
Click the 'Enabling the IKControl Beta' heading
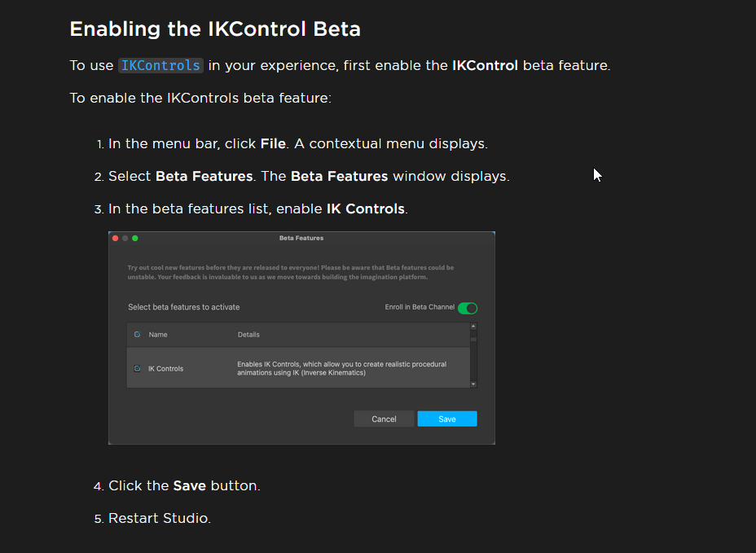(215, 29)
